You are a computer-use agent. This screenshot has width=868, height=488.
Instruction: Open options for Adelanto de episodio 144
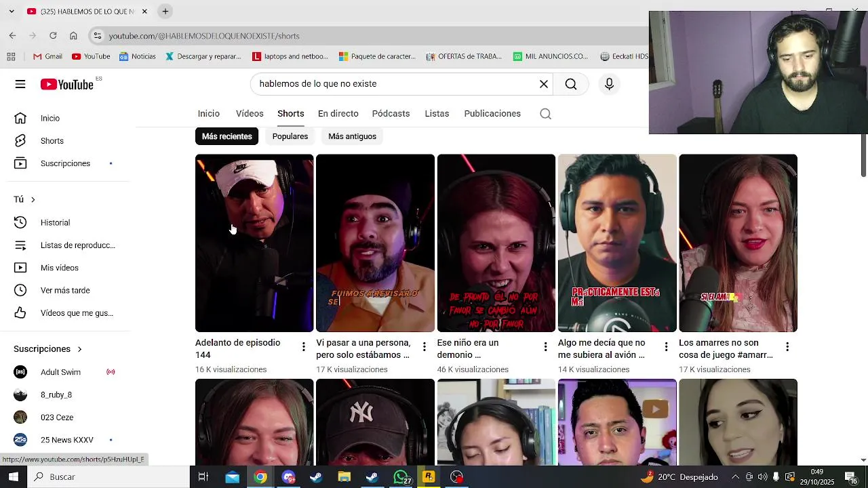tap(303, 347)
